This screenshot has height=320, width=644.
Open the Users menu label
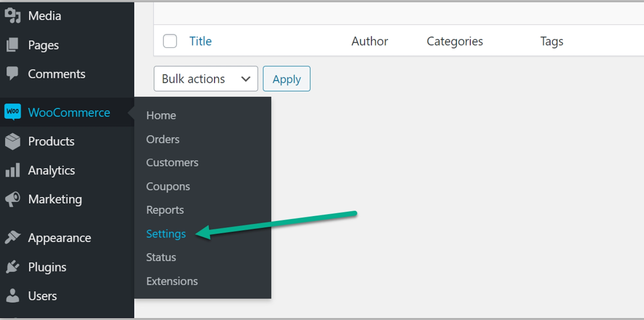click(42, 296)
